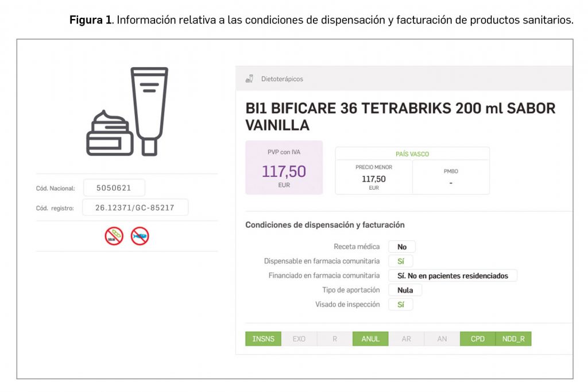
Task: Click the Dietoterápicos category icon
Action: [250, 79]
